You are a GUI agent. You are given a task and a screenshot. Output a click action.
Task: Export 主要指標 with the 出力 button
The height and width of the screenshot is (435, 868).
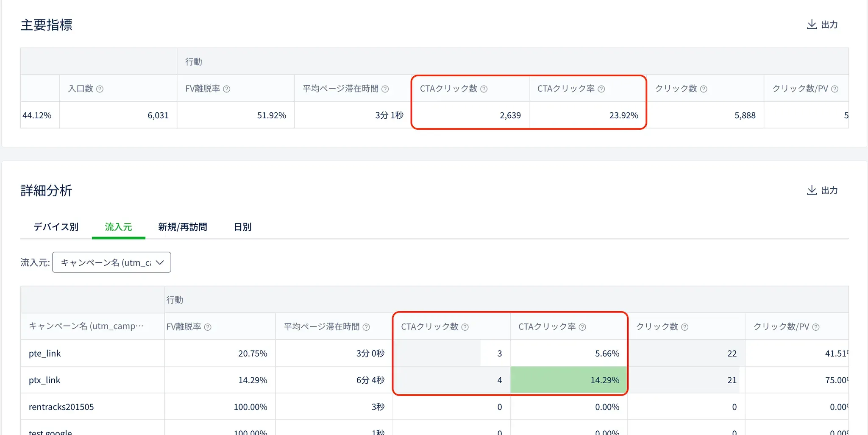822,25
